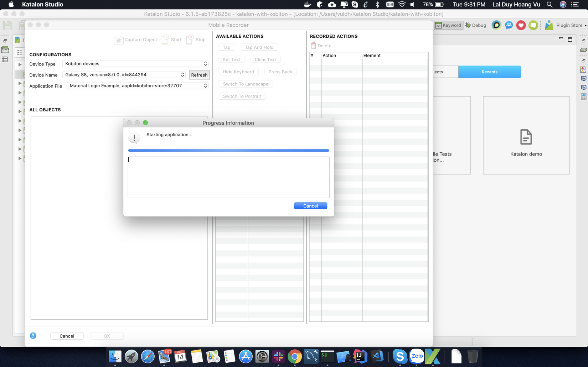Open Skype from the Dock
This screenshot has height=367, width=588.
pyautogui.click(x=400, y=356)
